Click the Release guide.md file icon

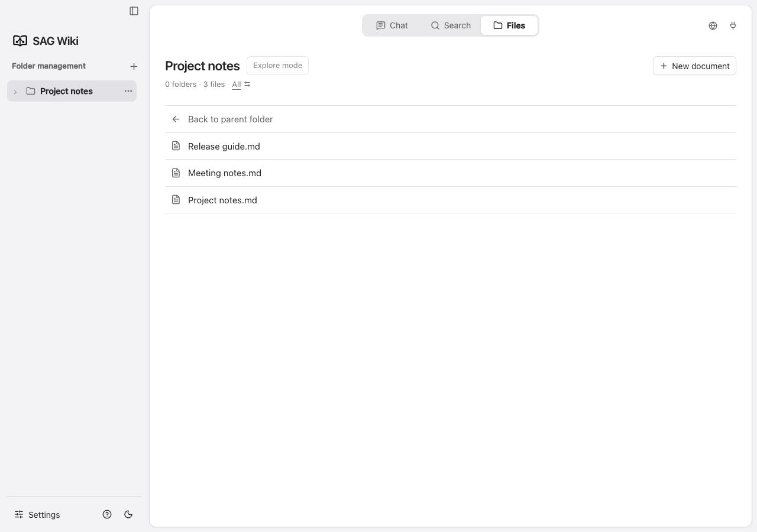[x=176, y=146]
